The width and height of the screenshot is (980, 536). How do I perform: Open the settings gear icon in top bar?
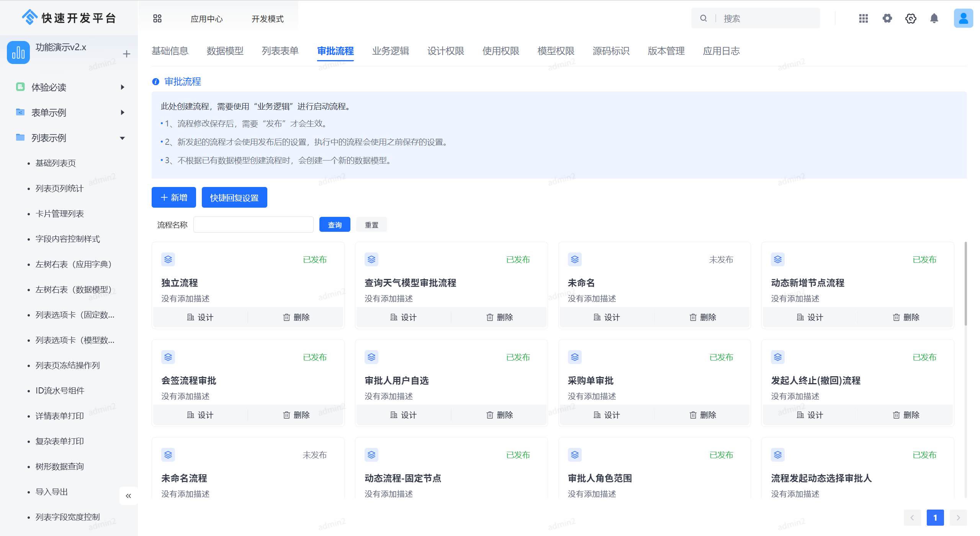point(887,18)
